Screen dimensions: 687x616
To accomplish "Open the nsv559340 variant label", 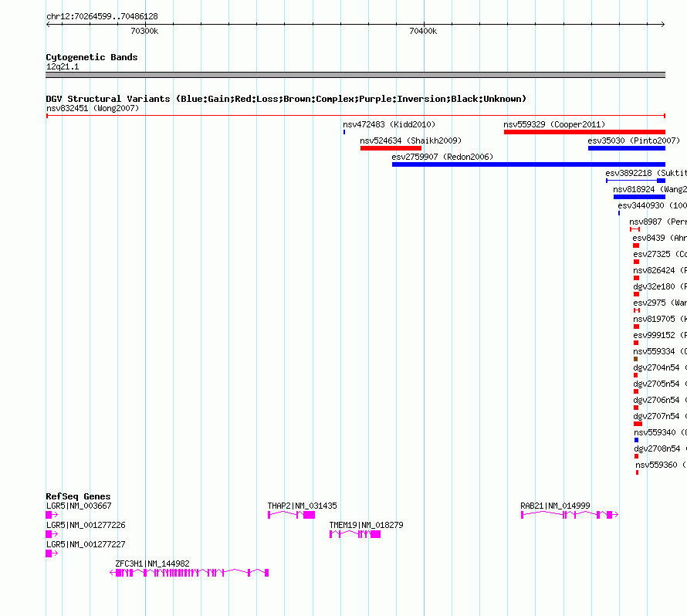I will pyautogui.click(x=660, y=432).
